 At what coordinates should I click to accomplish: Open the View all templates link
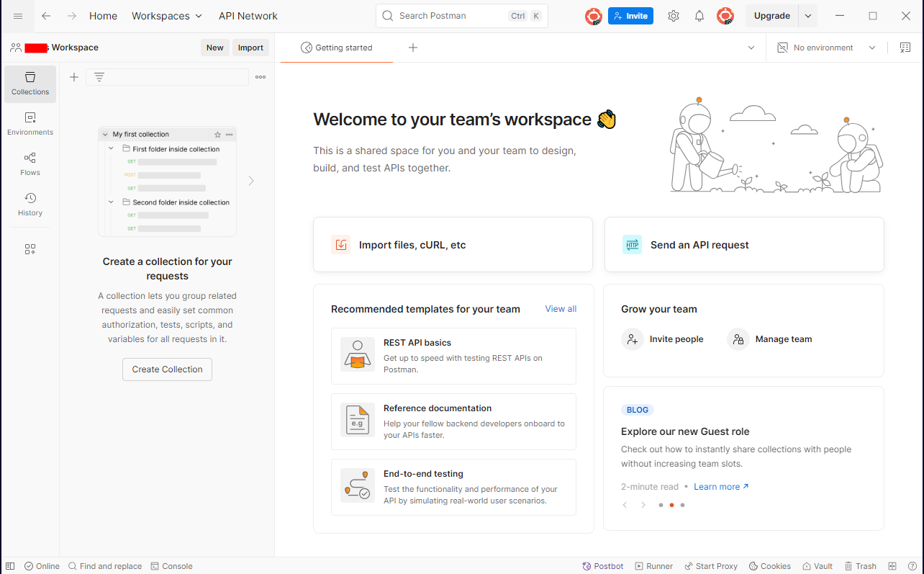(561, 309)
